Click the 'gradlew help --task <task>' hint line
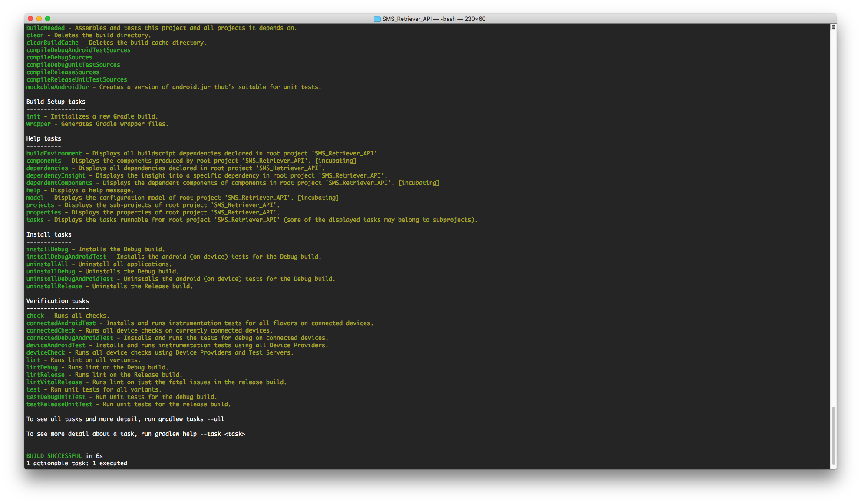Viewport: 861px width, 504px height. click(136, 434)
